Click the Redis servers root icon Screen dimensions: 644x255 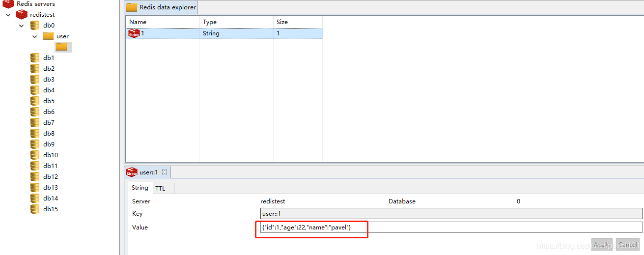click(x=8, y=4)
